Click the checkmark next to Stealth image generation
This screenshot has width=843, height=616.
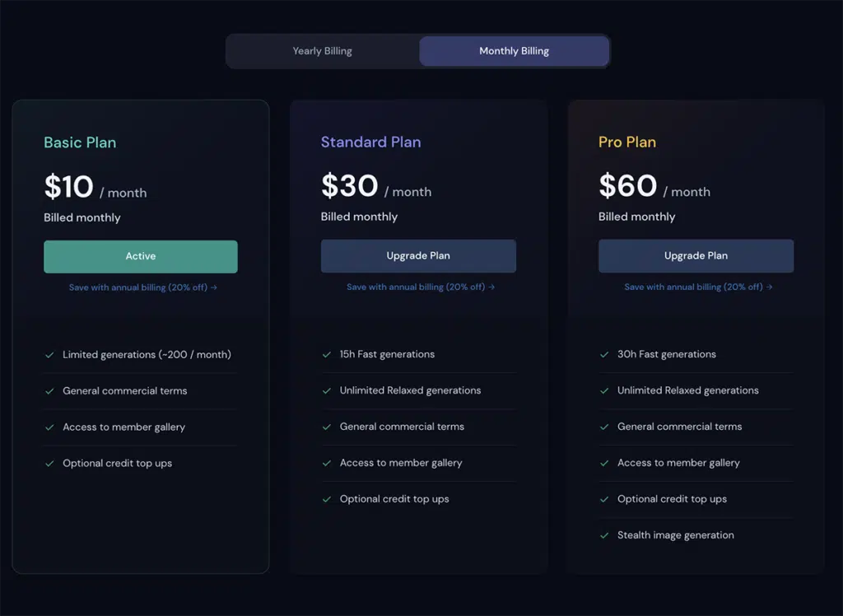[x=605, y=534]
